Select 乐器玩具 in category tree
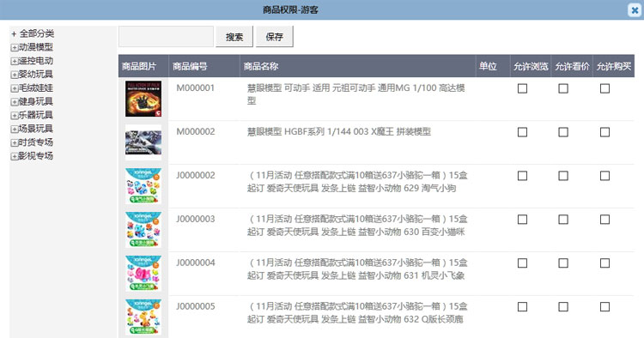The width and height of the screenshot is (644, 338). pyautogui.click(x=36, y=115)
